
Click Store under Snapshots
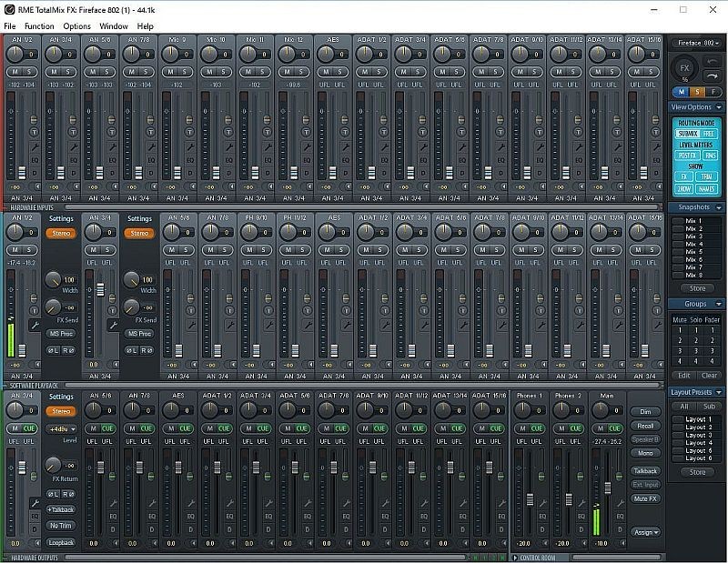pyautogui.click(x=697, y=288)
